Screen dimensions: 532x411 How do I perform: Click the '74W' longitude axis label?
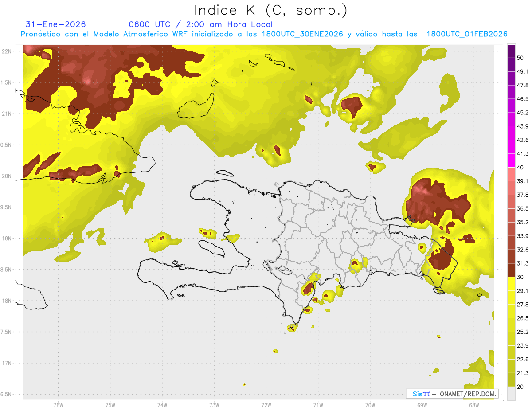coord(162,405)
